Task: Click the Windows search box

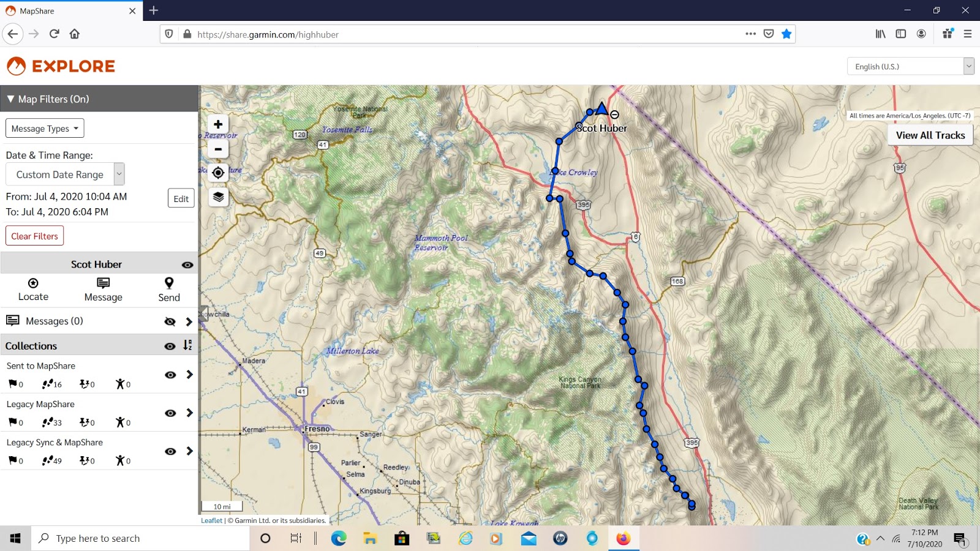Action: [141, 538]
